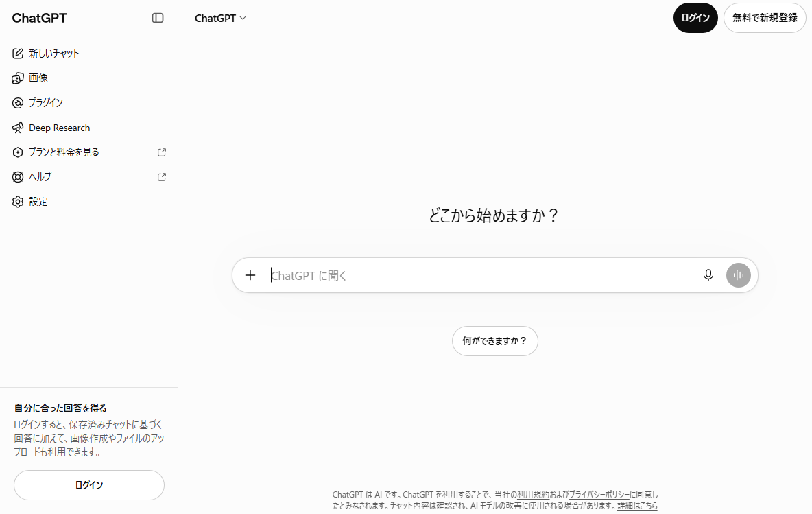Open 設定 in the sidebar
The image size is (812, 514).
pos(88,202)
